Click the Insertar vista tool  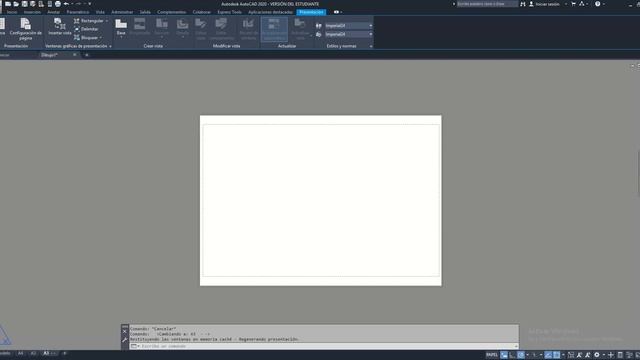click(x=60, y=27)
